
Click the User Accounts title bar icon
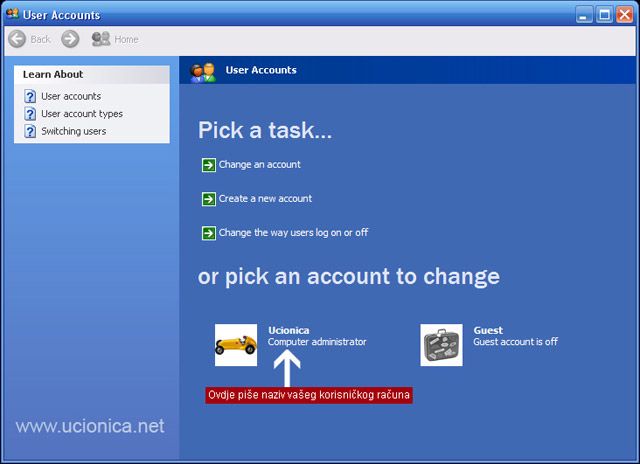12,14
